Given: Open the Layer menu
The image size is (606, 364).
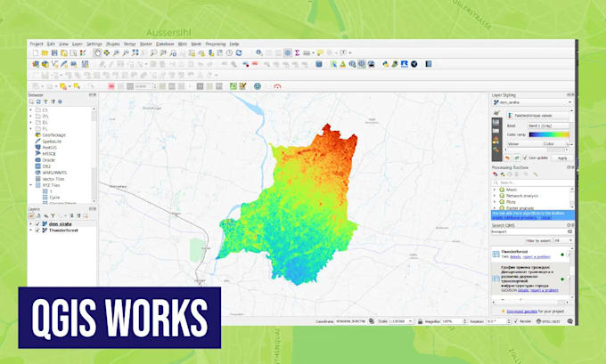Looking at the screenshot, I should tap(78, 44).
